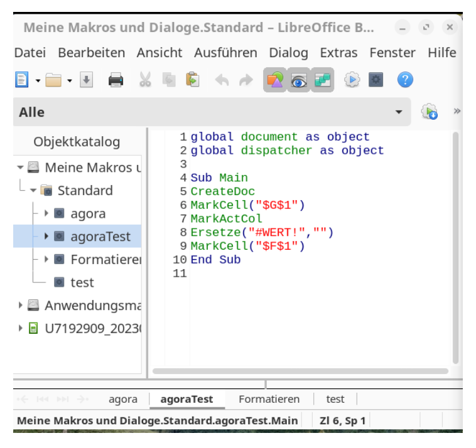This screenshot has width=476, height=448.
Task: Click the Cut scissors icon
Action: [145, 80]
